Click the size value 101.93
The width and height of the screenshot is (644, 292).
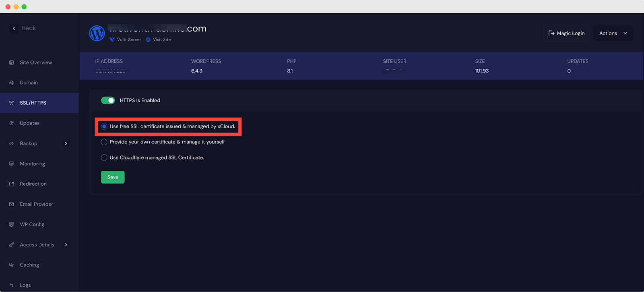[482, 71]
